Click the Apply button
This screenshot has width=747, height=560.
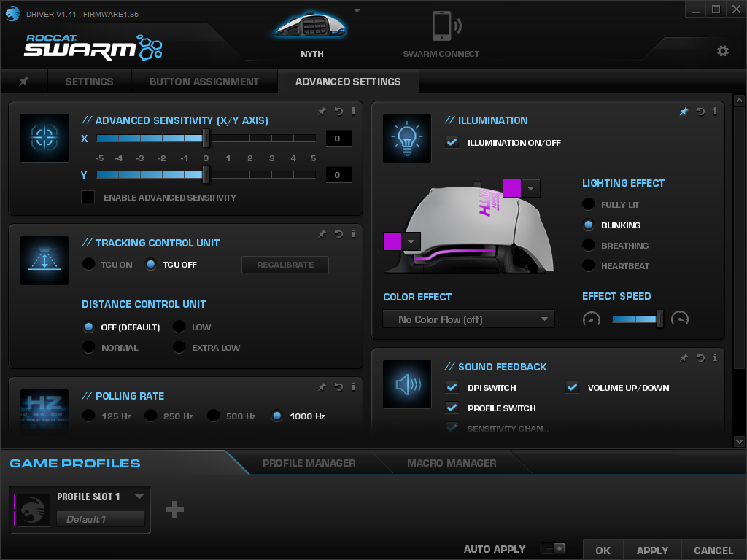(x=651, y=551)
